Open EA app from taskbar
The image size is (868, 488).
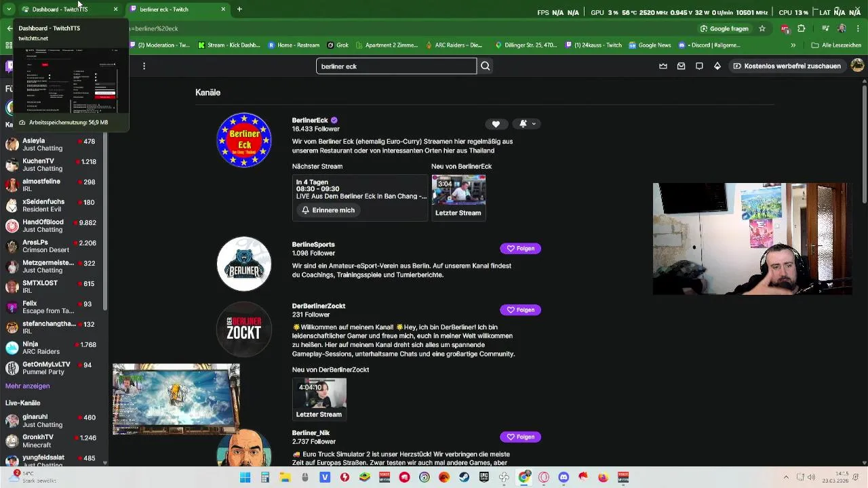tap(444, 477)
